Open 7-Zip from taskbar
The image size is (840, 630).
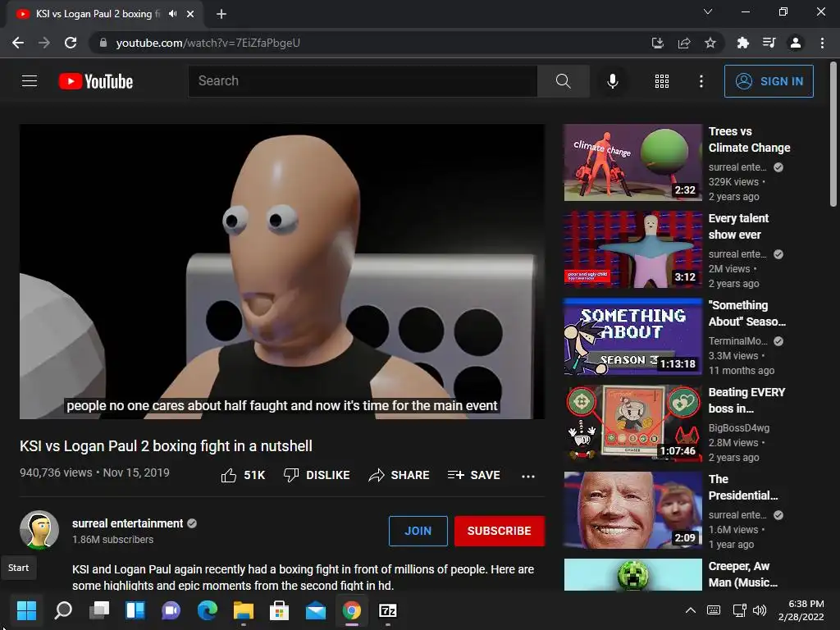(x=388, y=610)
